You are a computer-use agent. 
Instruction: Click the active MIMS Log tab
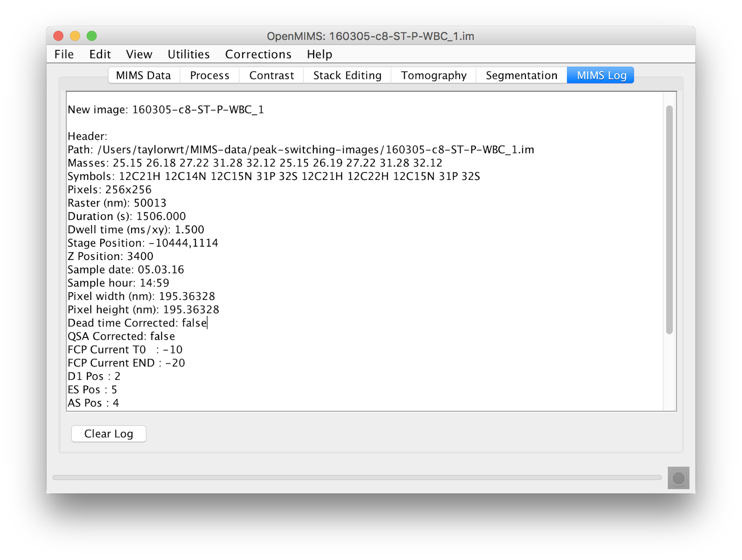[602, 75]
